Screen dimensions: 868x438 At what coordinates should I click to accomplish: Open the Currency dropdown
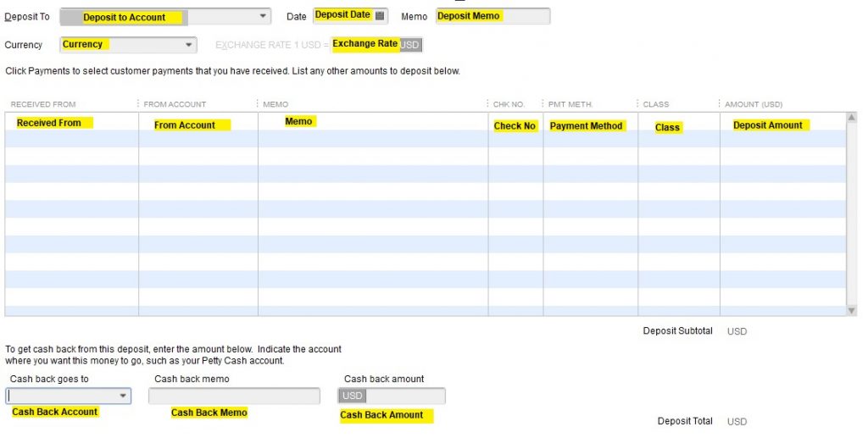point(189,45)
